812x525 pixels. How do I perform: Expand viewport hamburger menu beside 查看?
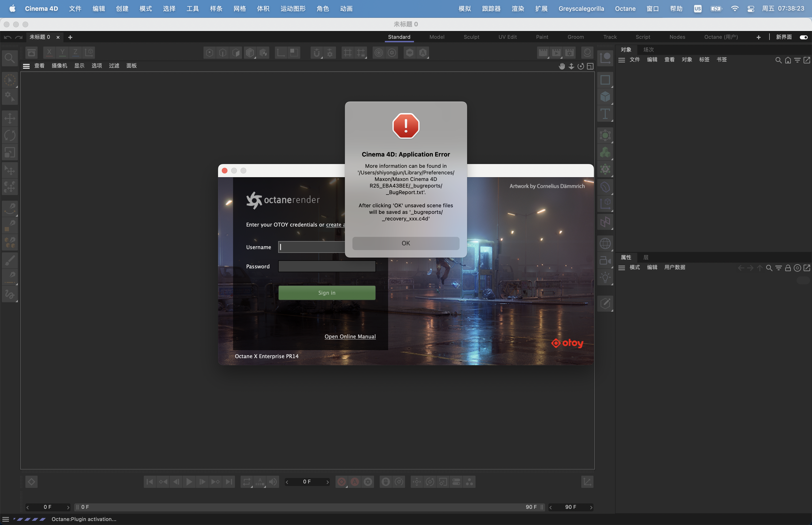click(26, 66)
